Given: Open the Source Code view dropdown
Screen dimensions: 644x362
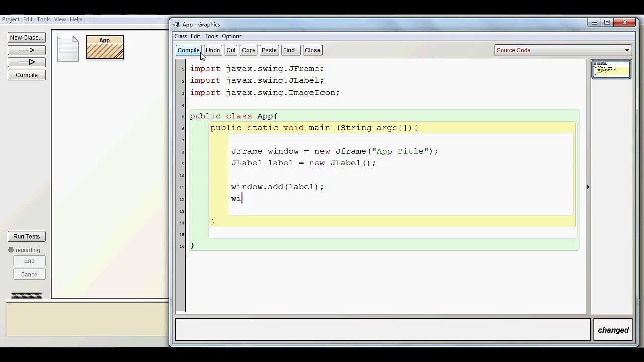Looking at the screenshot, I should [x=562, y=50].
